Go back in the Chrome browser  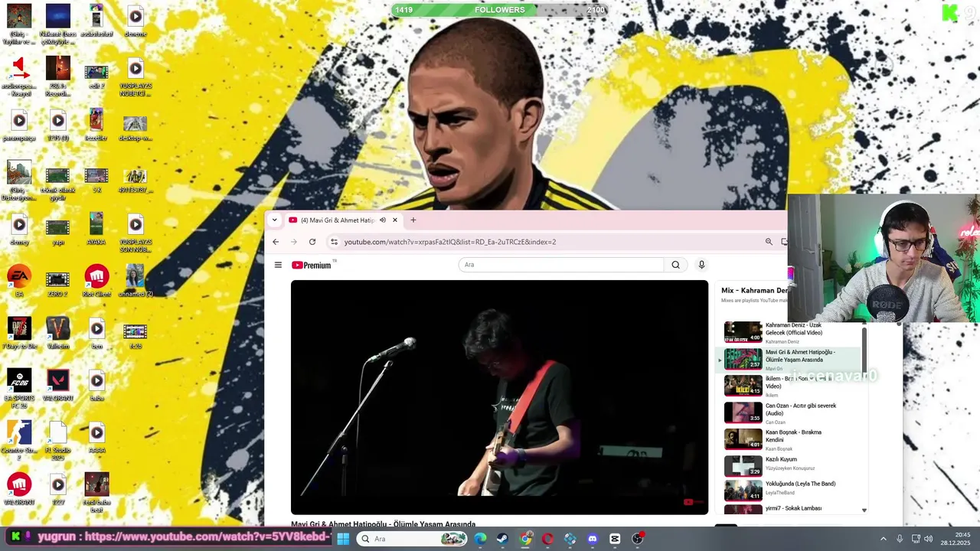tap(276, 242)
